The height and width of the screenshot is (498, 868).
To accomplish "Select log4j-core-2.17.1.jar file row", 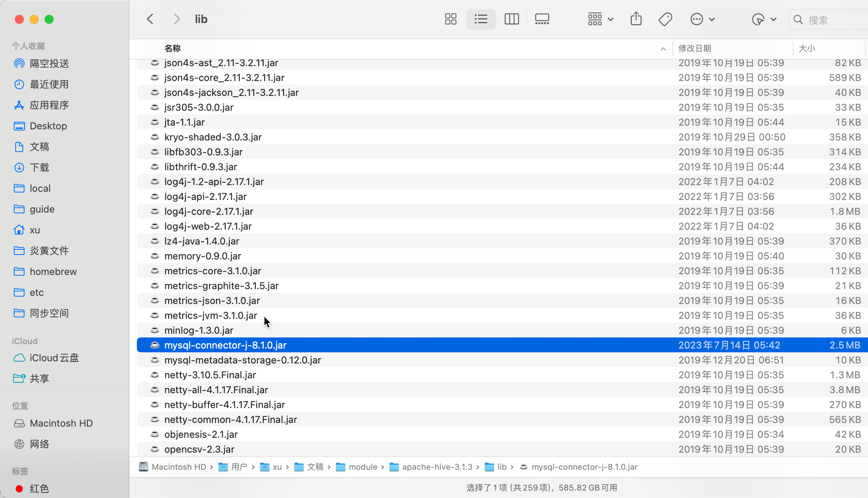I will click(x=209, y=211).
